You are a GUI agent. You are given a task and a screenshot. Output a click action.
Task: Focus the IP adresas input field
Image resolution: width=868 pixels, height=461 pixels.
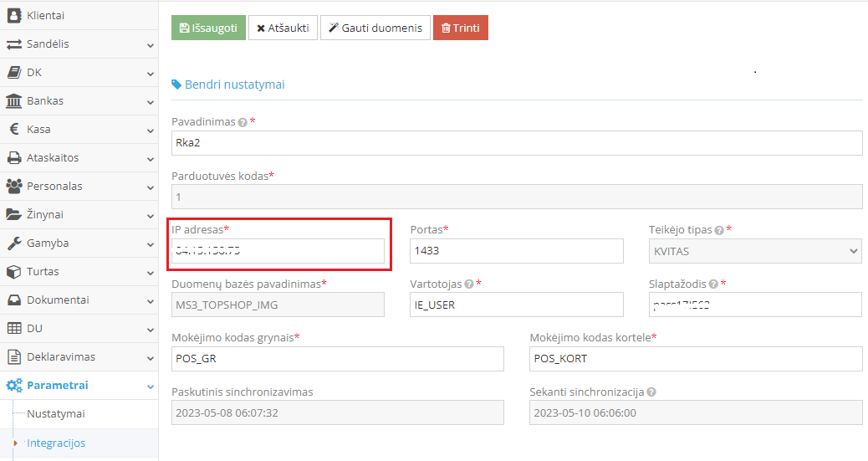click(x=278, y=251)
